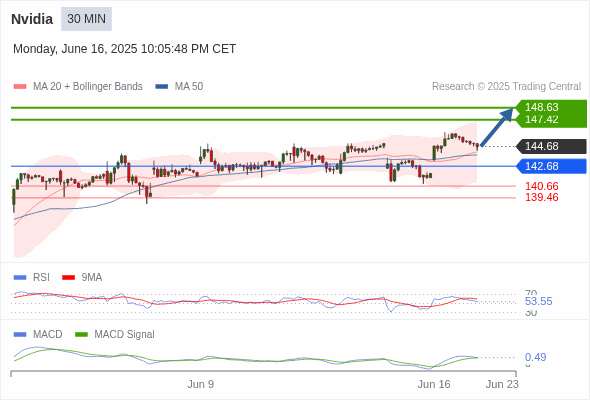Click the red MA 20 legend swatch
Screen dimensions: 590x400
(x=20, y=87)
